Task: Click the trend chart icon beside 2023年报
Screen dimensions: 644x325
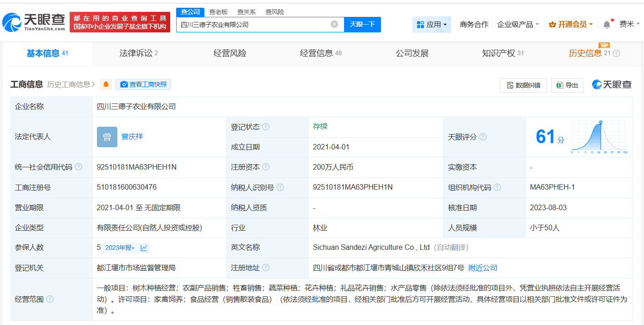Action: coord(144,247)
